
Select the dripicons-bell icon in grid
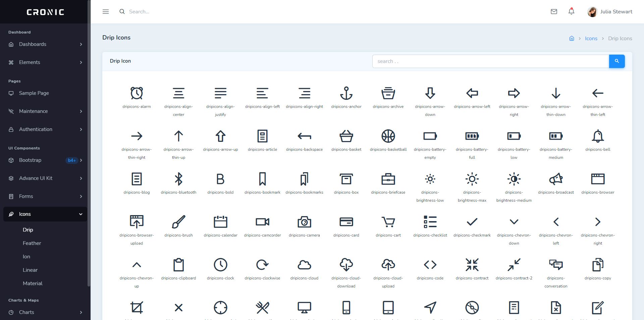tap(598, 136)
